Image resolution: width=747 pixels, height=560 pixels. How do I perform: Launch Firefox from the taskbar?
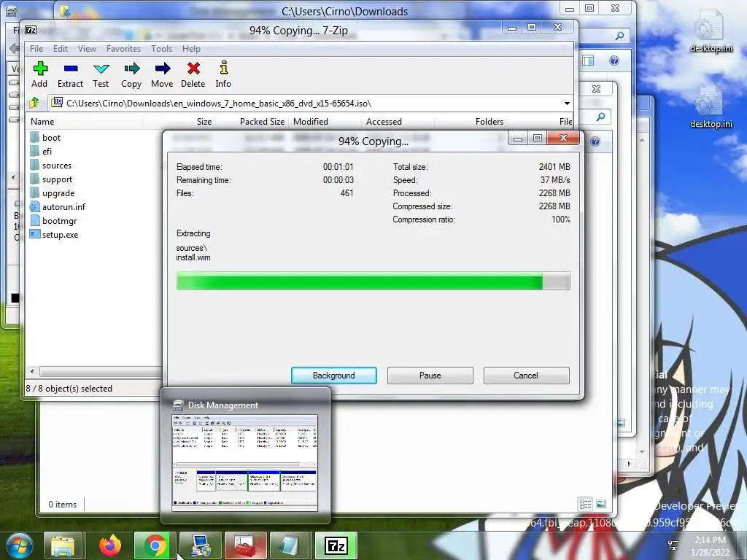point(110,545)
